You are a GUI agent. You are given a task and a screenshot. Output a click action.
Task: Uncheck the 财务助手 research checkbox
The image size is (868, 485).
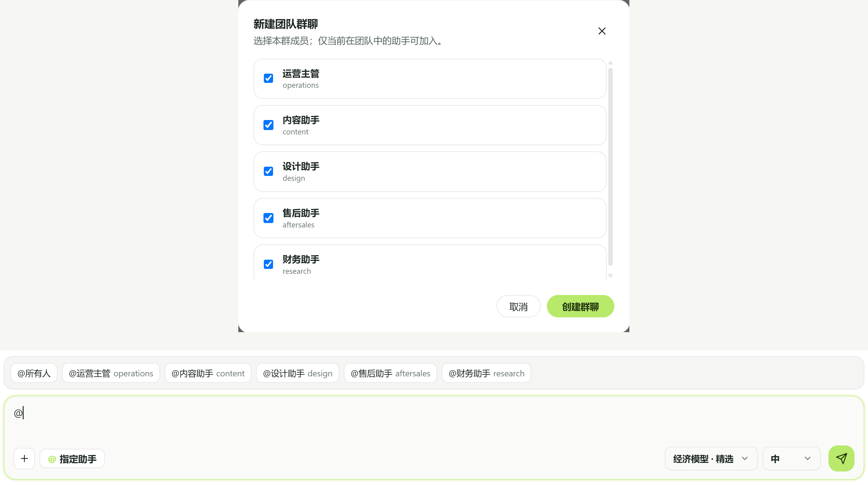coord(268,264)
